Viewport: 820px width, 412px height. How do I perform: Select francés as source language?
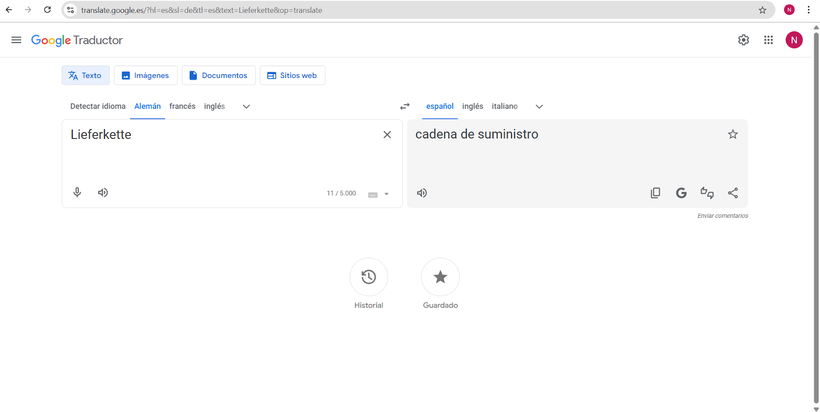[x=182, y=106]
